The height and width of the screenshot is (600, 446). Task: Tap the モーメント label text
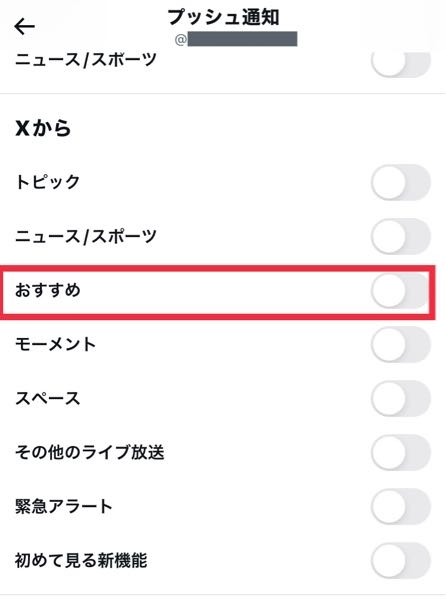click(x=55, y=344)
